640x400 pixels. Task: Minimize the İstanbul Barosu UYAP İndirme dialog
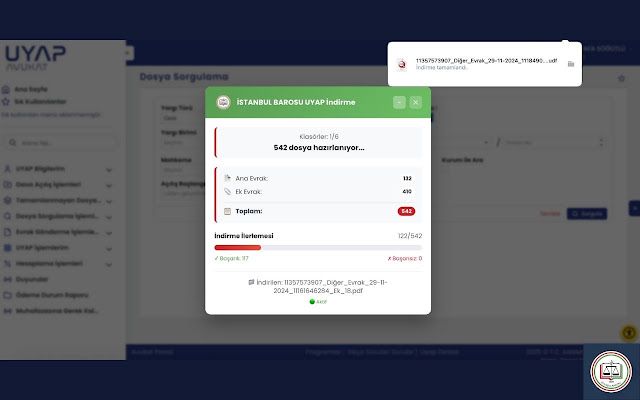coord(399,102)
